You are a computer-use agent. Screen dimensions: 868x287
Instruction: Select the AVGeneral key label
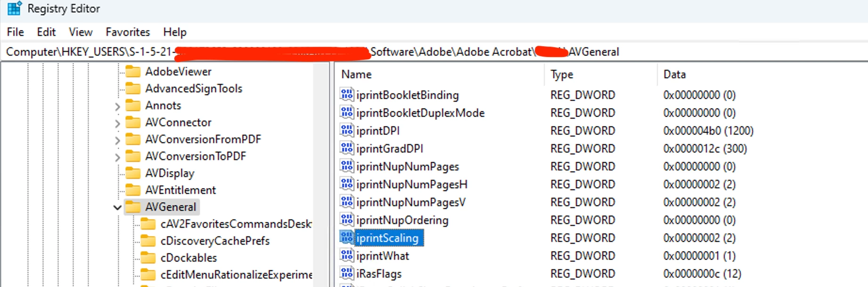pyautogui.click(x=171, y=207)
